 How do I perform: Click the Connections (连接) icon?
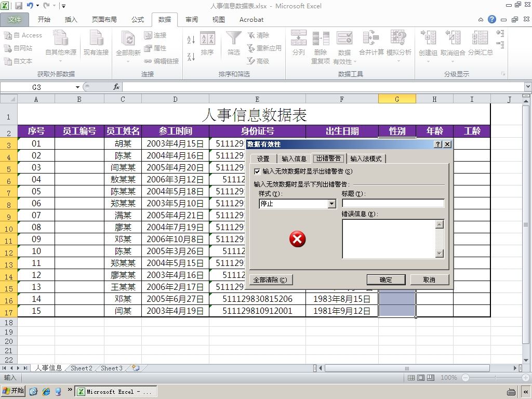click(x=148, y=35)
